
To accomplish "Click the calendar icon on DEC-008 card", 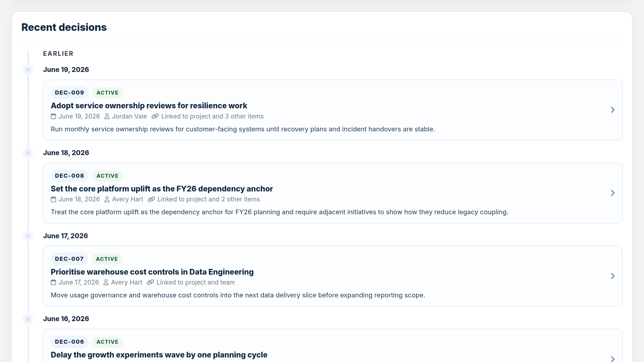I will coord(53,199).
